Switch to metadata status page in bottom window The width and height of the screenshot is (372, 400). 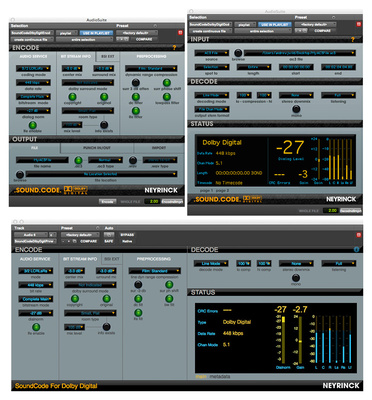click(x=220, y=376)
